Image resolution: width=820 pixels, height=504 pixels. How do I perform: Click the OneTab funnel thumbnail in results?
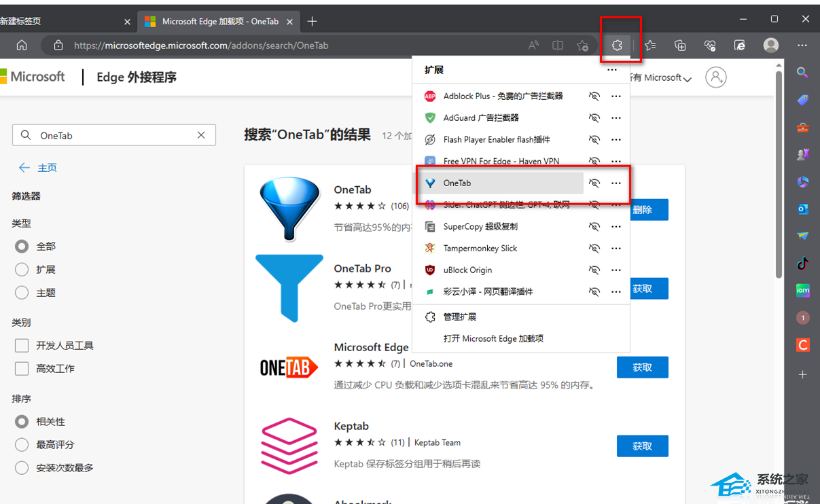click(289, 209)
